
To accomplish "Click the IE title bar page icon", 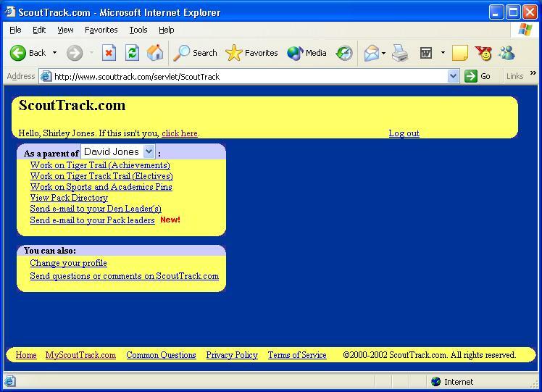I will pyautogui.click(x=9, y=12).
